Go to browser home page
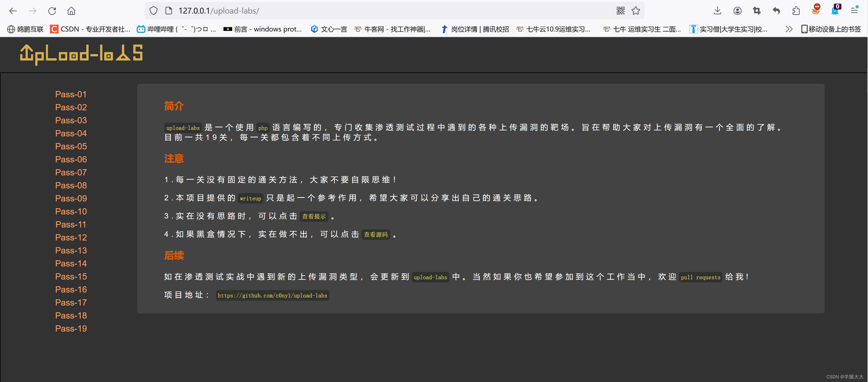Viewport: 868px width, 382px height. click(71, 11)
